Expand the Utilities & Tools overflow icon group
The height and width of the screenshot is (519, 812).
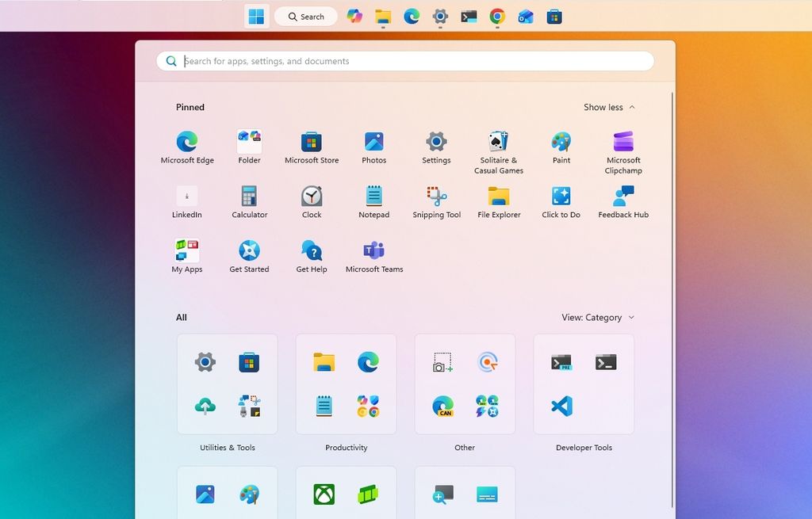pos(249,406)
